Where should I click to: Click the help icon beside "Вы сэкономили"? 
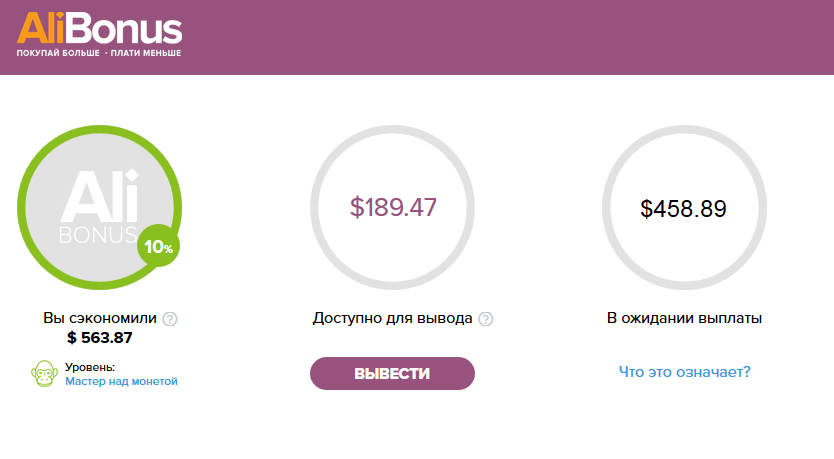point(170,319)
